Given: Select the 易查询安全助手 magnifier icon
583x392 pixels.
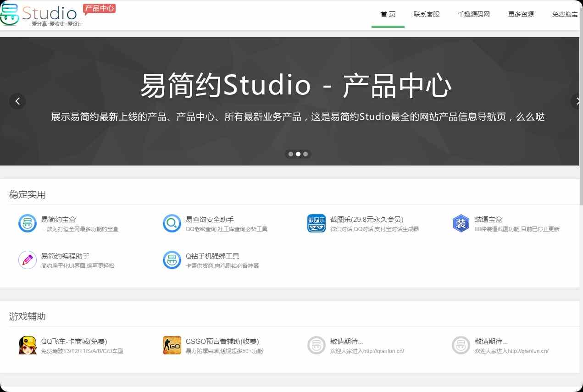Looking at the screenshot, I should [x=172, y=223].
